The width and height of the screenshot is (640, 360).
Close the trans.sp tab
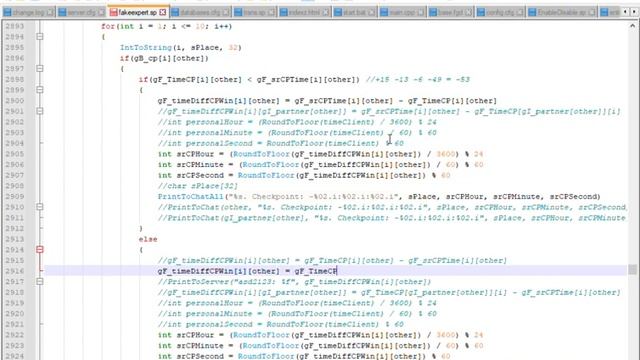click(271, 12)
